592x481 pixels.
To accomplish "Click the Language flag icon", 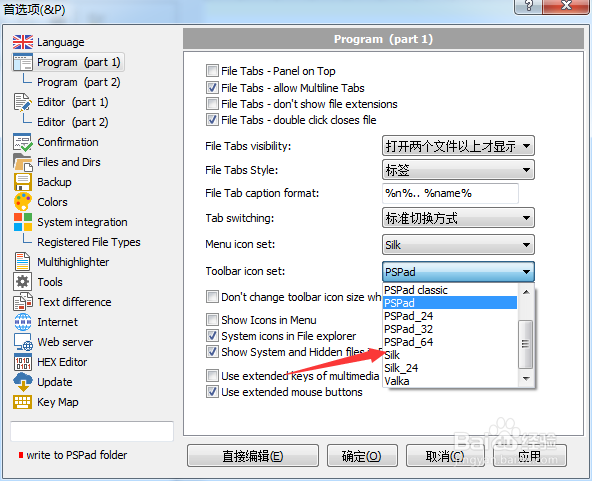I will click(x=23, y=42).
